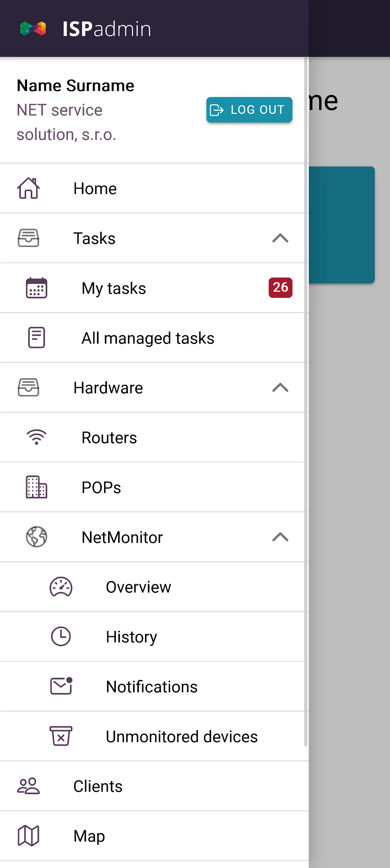This screenshot has height=868, width=390.
Task: Open the Map menu item
Action: pyautogui.click(x=154, y=836)
